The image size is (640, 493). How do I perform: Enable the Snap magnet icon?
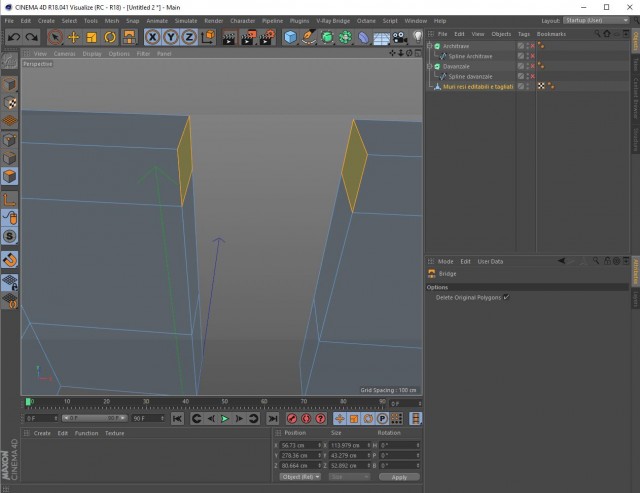[9, 260]
